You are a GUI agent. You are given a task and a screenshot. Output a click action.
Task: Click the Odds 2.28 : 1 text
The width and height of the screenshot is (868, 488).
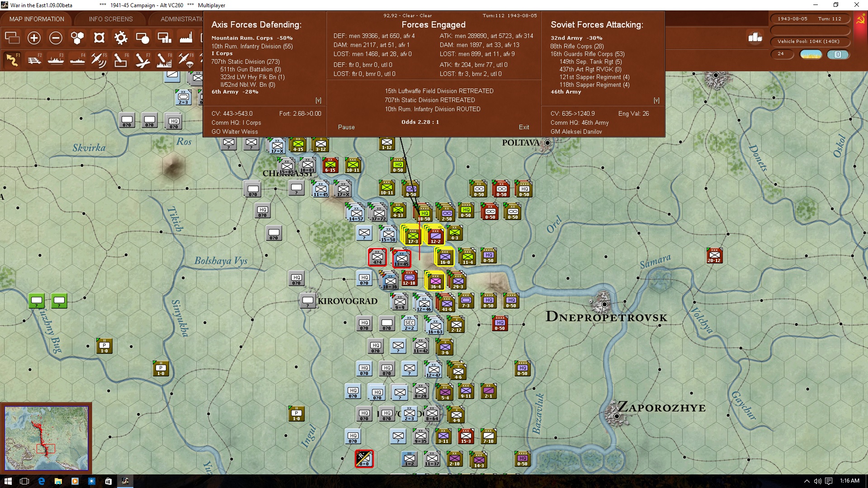tap(420, 122)
